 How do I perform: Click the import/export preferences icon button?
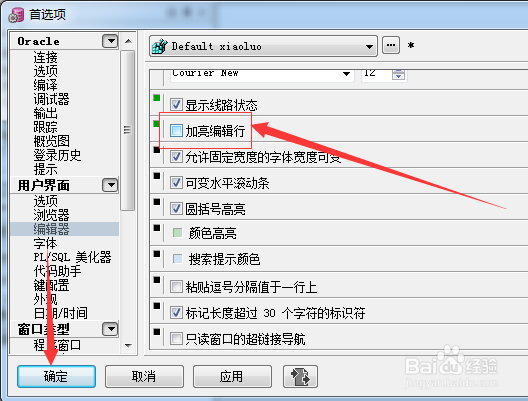tap(300, 376)
